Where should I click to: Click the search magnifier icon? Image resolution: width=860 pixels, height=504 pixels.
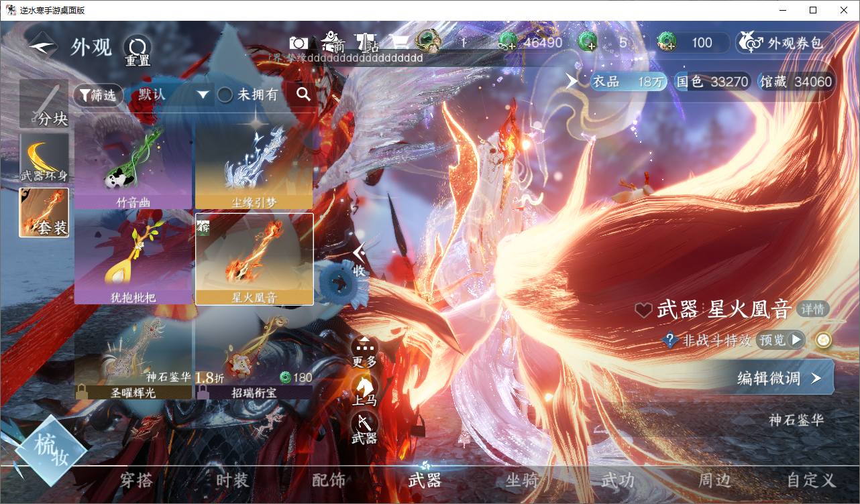click(303, 94)
